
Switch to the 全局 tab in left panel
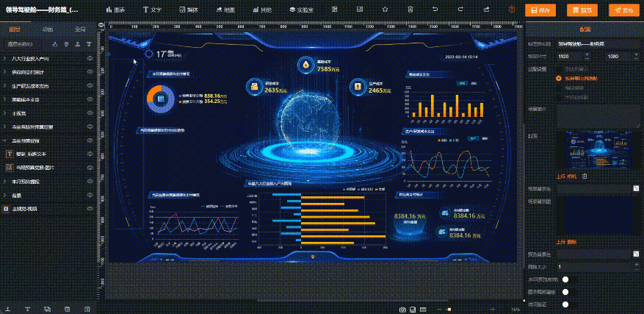pyautogui.click(x=80, y=29)
